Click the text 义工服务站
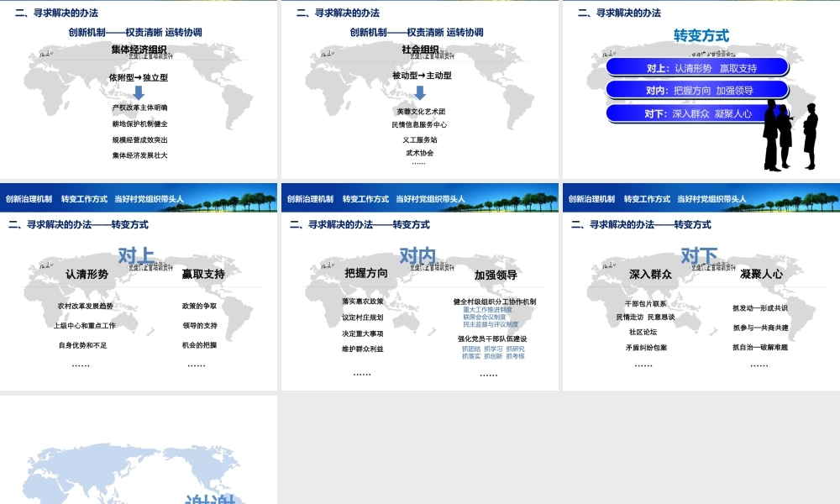 pos(420,139)
